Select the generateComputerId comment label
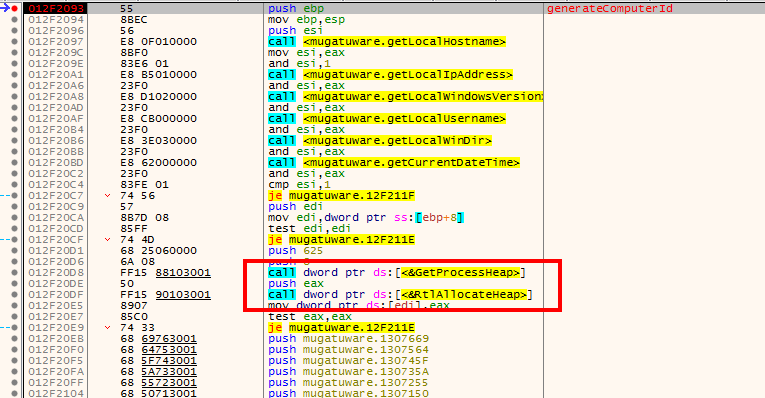Screen dimensions: 765x398 pos(610,8)
